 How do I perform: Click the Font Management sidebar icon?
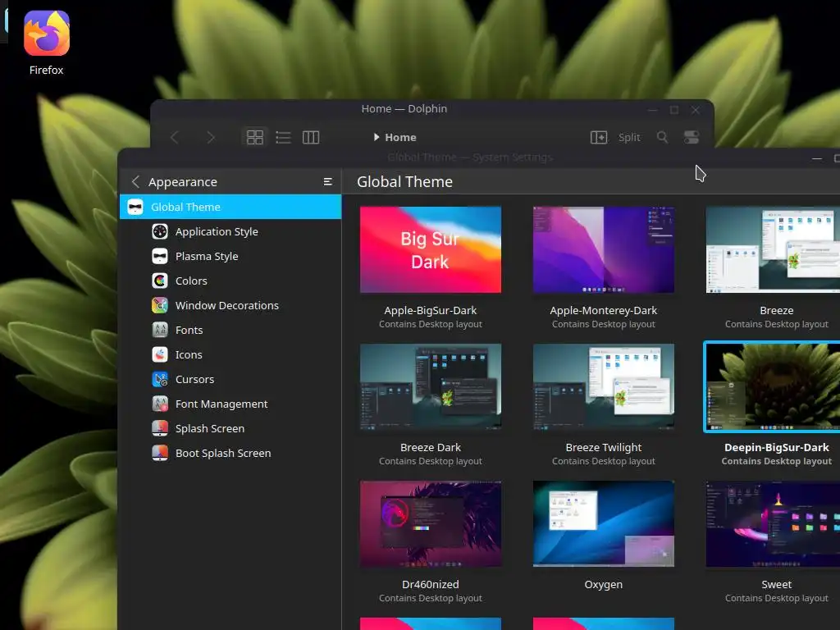(x=160, y=404)
